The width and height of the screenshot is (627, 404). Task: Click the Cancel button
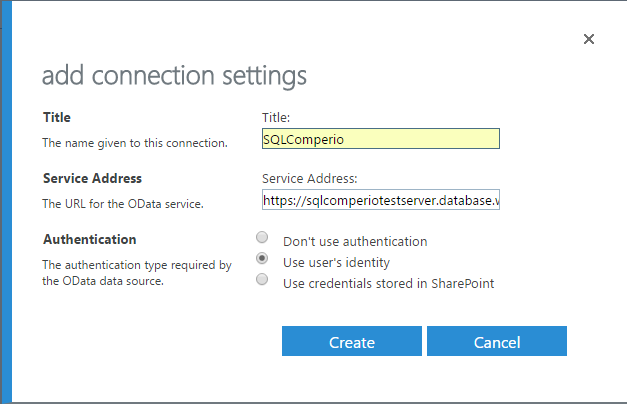(497, 341)
